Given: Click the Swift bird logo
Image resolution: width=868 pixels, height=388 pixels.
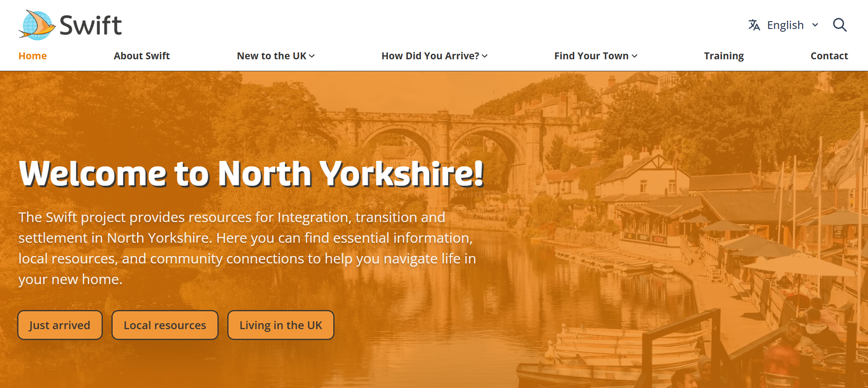Looking at the screenshot, I should pyautogui.click(x=37, y=25).
